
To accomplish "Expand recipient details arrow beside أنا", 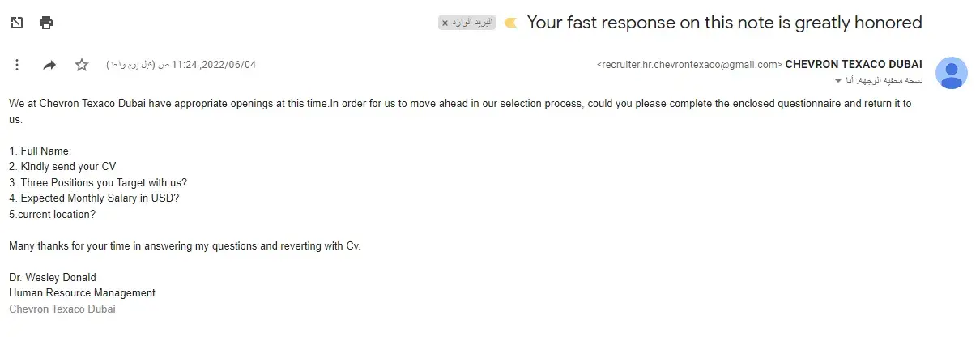I will [837, 82].
